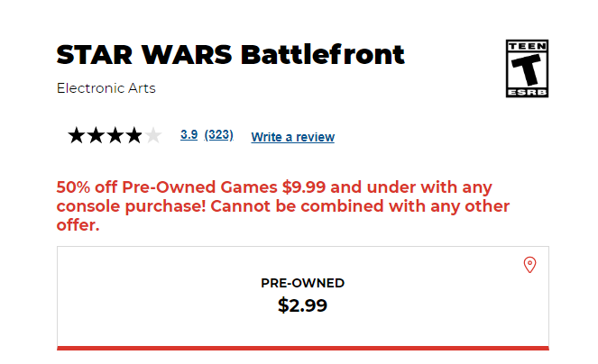
Task: Select the first rating star
Action: point(77,136)
